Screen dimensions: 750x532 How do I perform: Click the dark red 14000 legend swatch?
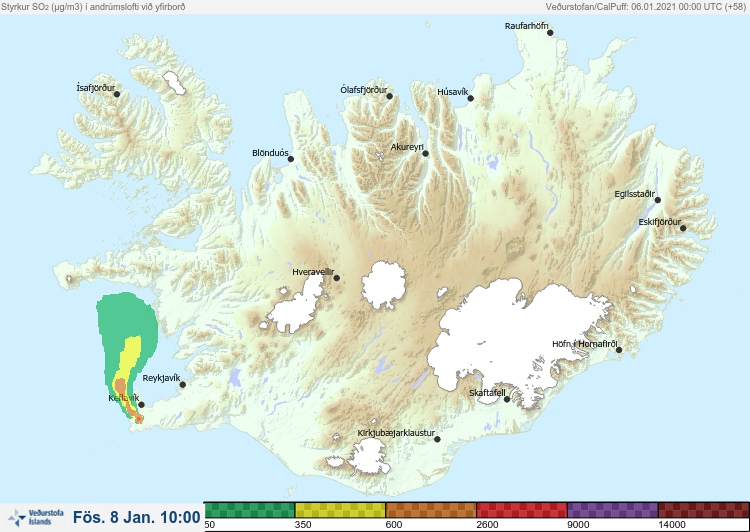(x=704, y=510)
